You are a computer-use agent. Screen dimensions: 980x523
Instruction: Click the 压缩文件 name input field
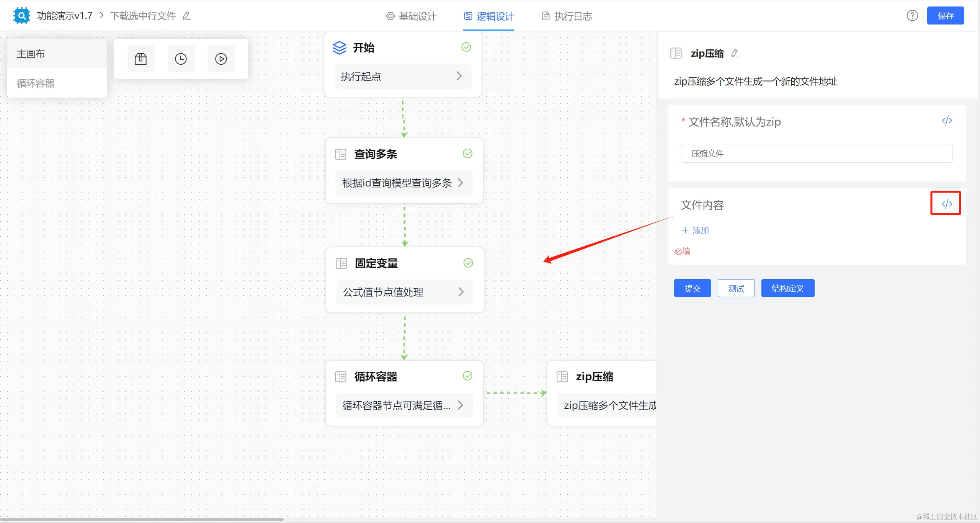pyautogui.click(x=816, y=154)
